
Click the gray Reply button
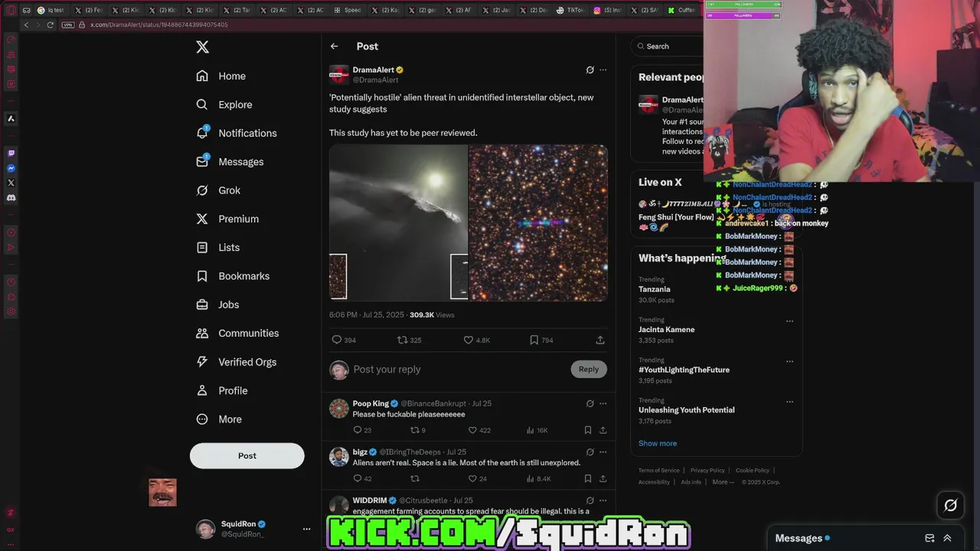pyautogui.click(x=589, y=369)
